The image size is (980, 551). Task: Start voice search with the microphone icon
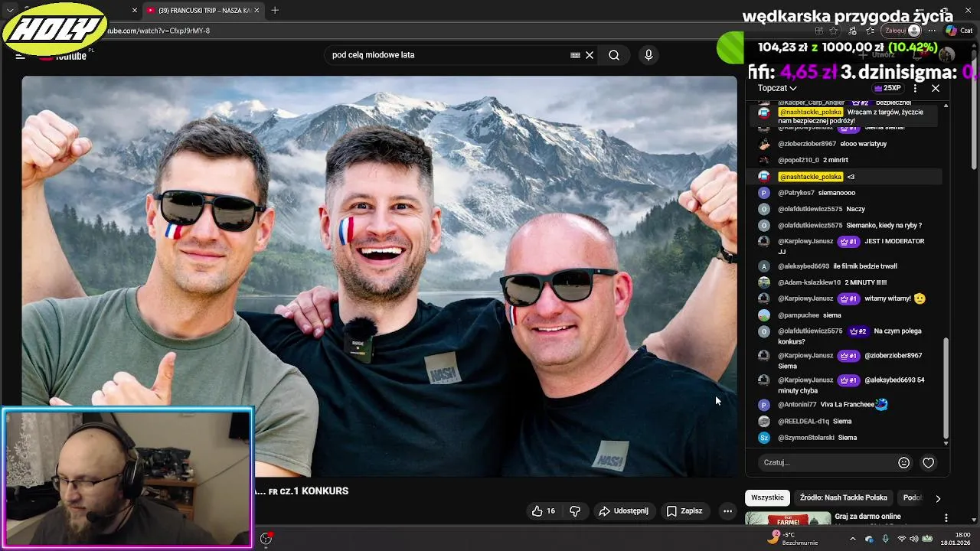tap(648, 55)
